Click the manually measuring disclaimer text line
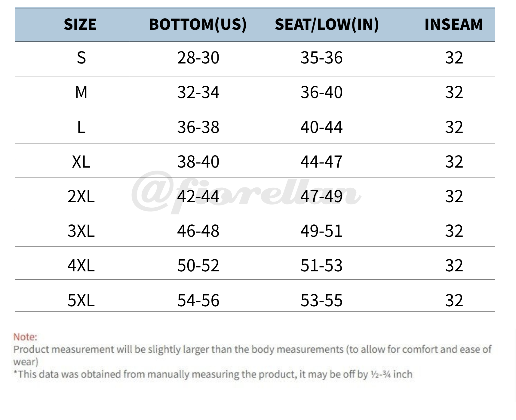Screen dimensions: 516x420 point(213,374)
